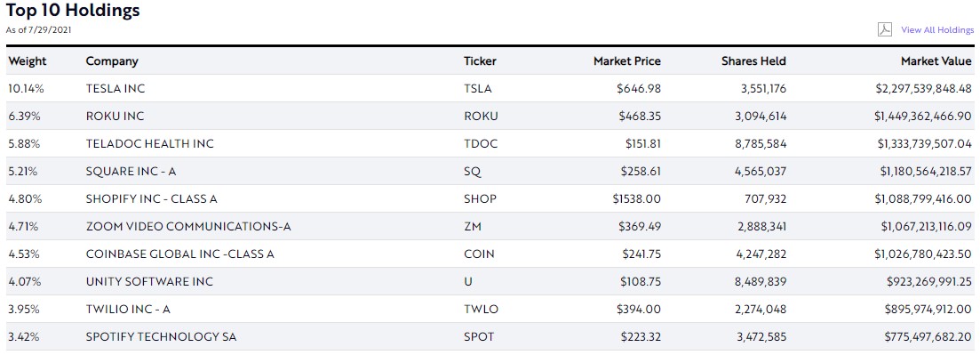Viewport: 980px width, 355px height.
Task: Click the COIN ticker symbol
Action: (479, 254)
